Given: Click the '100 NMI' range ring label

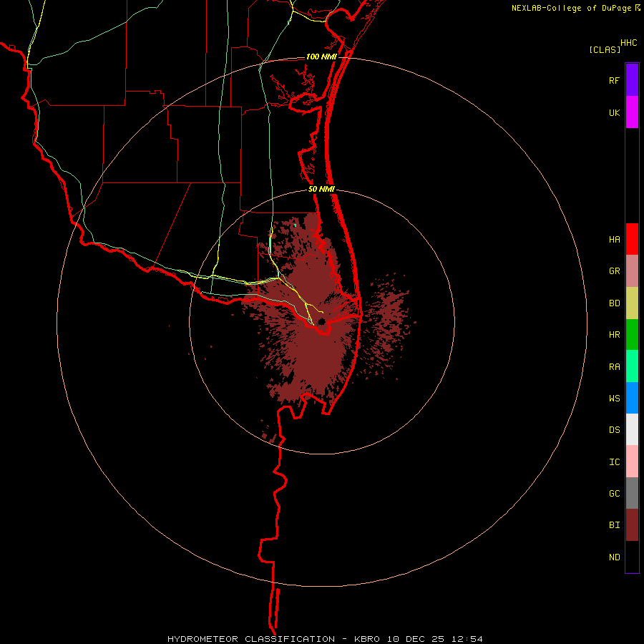Looking at the screenshot, I should click(321, 57).
